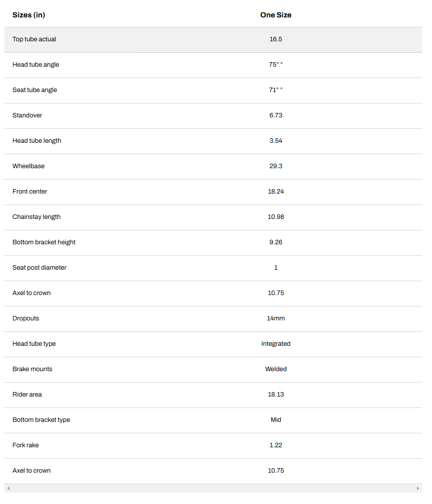Click the 'Sizes (in)' column header
432x504 pixels.
(29, 15)
